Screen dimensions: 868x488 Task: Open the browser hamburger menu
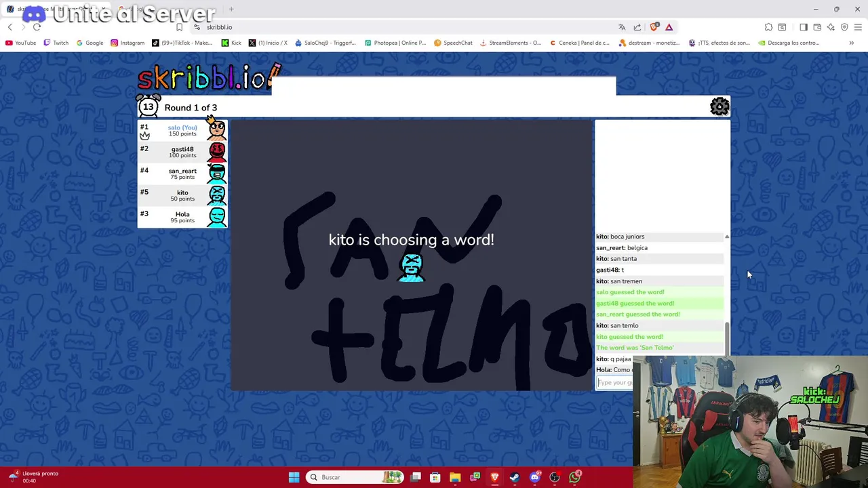click(x=859, y=27)
